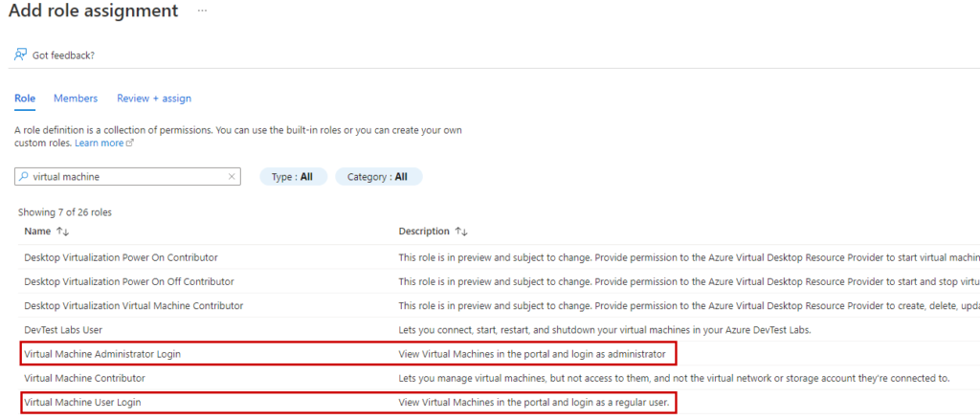Go to Review + assign tab
This screenshot has width=980, height=420.
[154, 99]
